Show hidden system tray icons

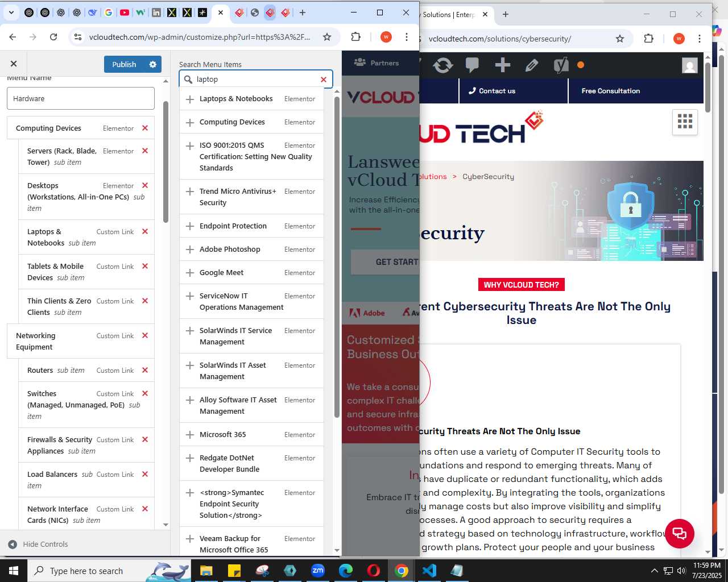click(x=654, y=571)
